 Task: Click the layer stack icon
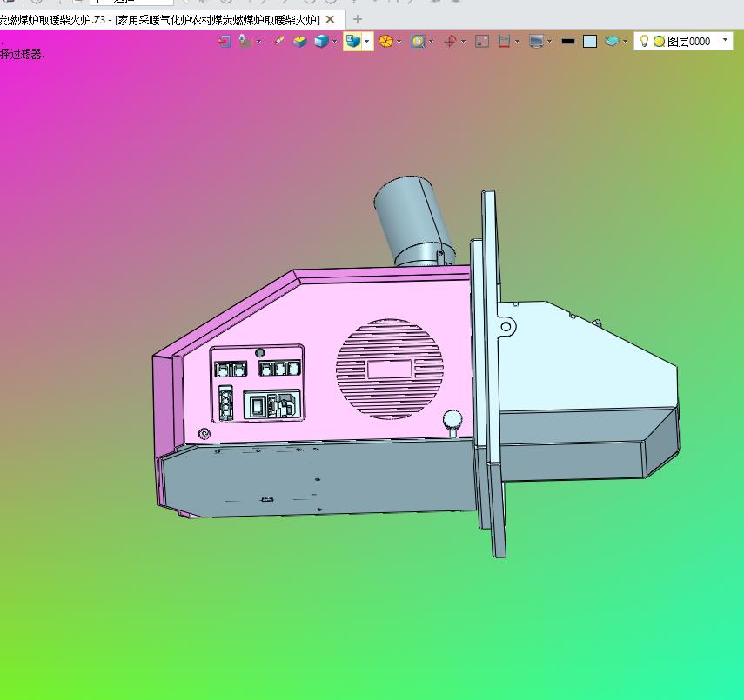tap(612, 42)
